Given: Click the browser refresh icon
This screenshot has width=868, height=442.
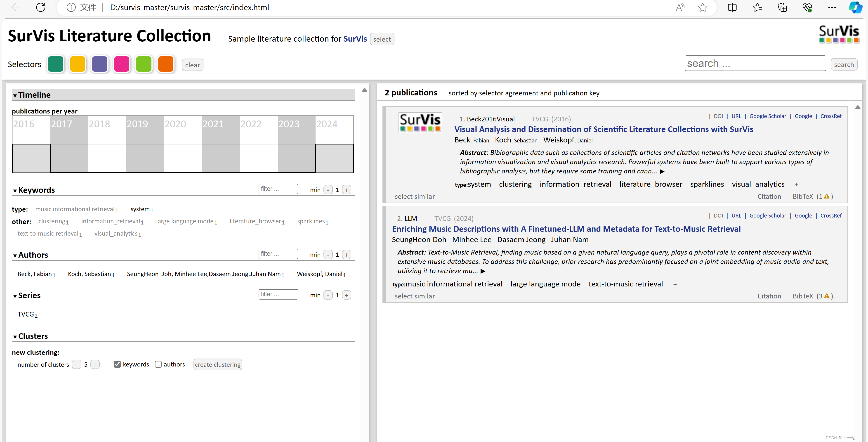Looking at the screenshot, I should click(x=41, y=7).
